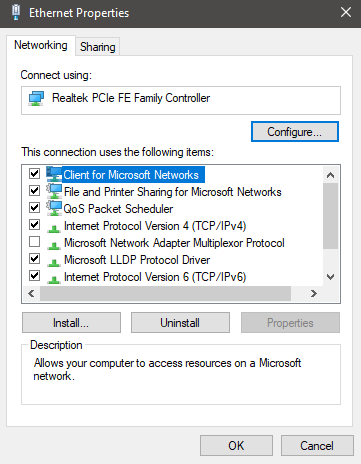Screen dimensions: 361x464
Task: Click the Microsoft LLDP Protocol Driver icon
Action: (54, 262)
